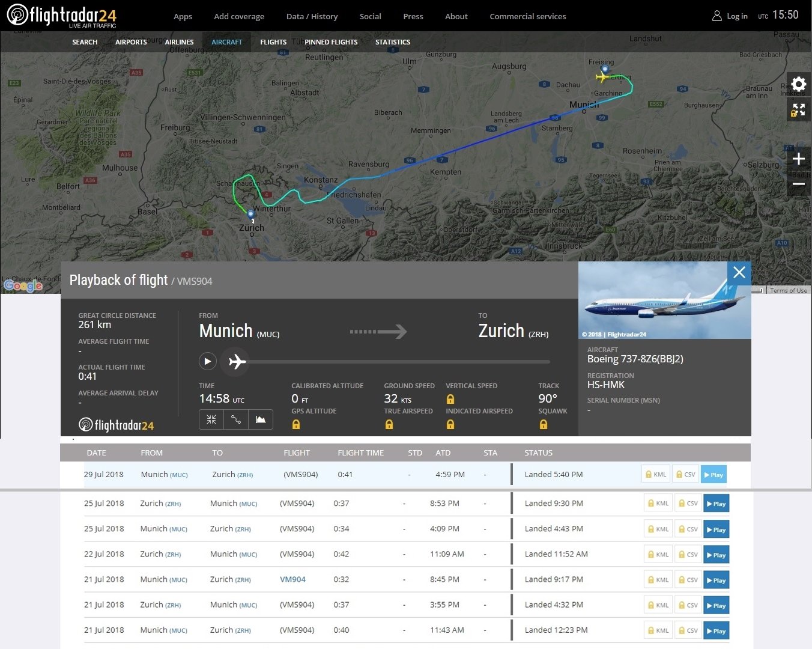Play the 21 Jul flight departing 8:45 PM
Image resolution: width=812 pixels, height=649 pixels.
coord(716,580)
